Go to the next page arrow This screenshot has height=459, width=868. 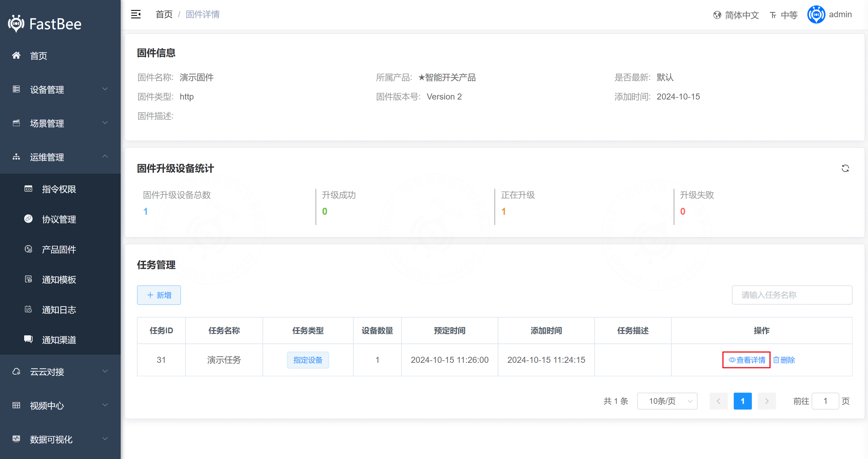click(767, 401)
